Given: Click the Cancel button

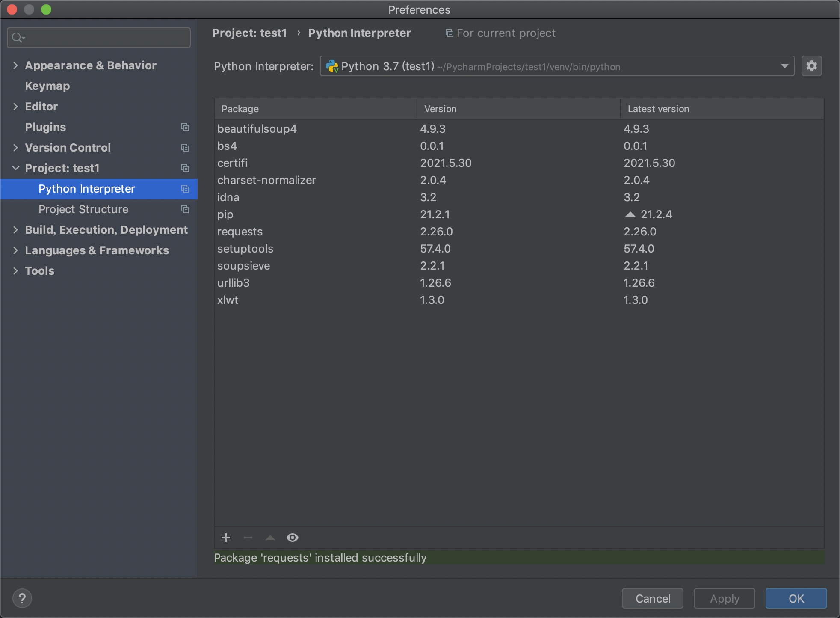Looking at the screenshot, I should coord(652,598).
